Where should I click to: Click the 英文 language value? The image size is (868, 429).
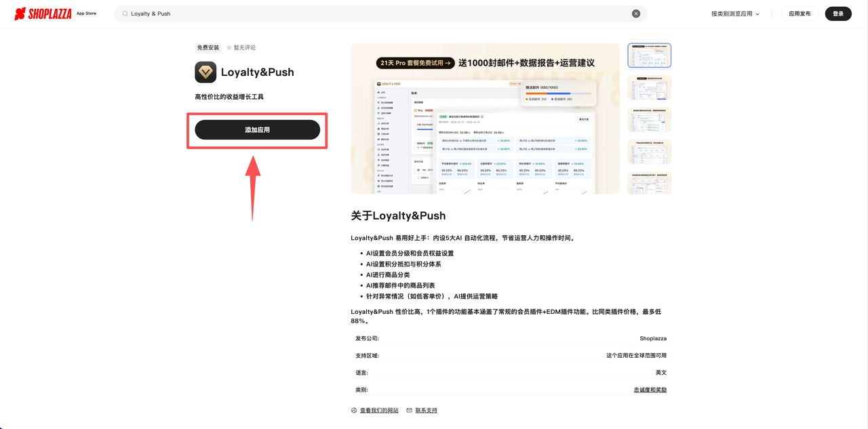point(661,373)
